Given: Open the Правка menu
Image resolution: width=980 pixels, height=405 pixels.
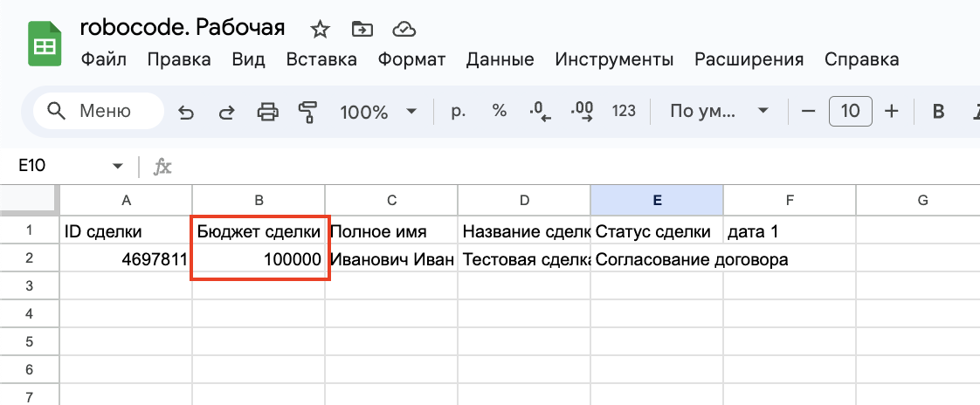Looking at the screenshot, I should point(179,60).
